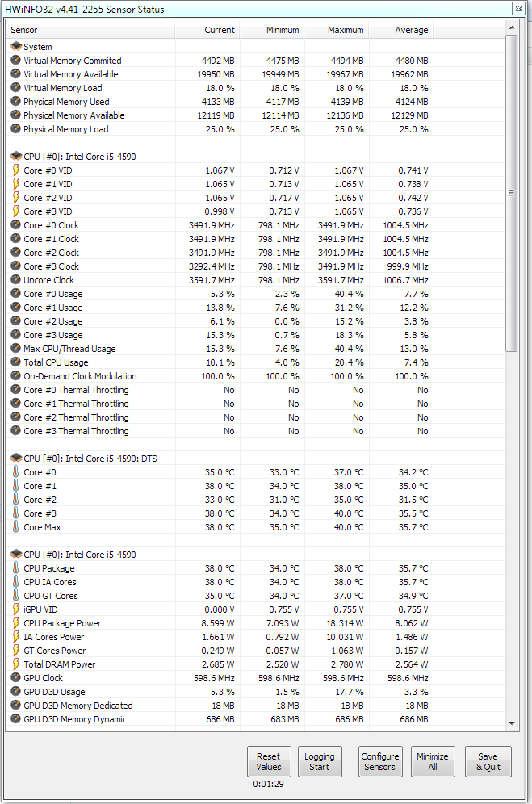Sort by the Sensor column header
This screenshot has width=532, height=804.
(x=90, y=30)
